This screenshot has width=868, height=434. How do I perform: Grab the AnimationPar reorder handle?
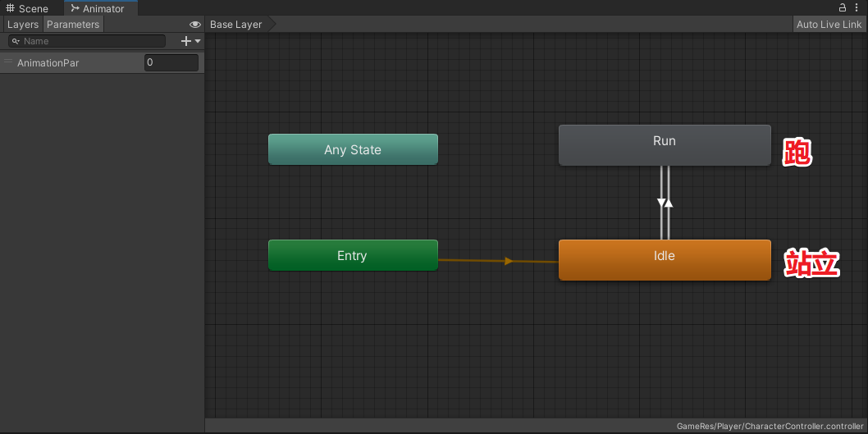7,62
